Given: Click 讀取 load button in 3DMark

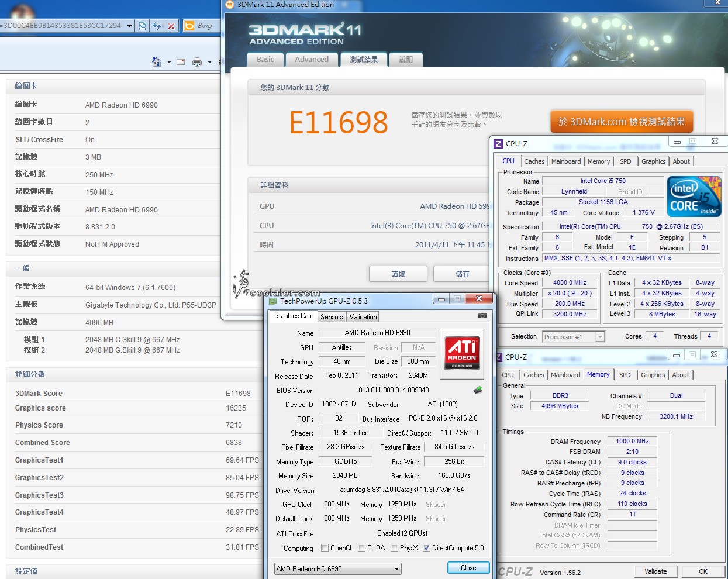Looking at the screenshot, I should 398,274.
